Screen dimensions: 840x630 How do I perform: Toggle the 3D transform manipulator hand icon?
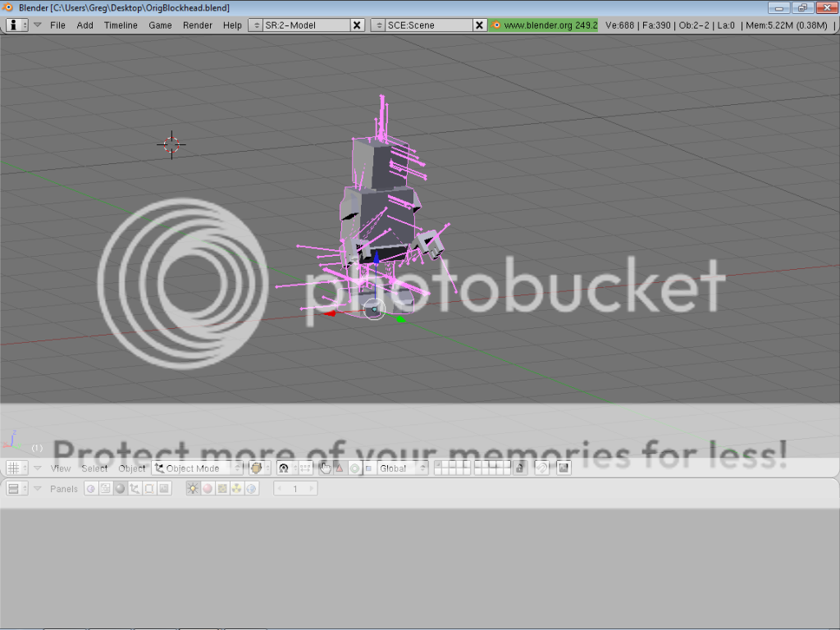(325, 468)
